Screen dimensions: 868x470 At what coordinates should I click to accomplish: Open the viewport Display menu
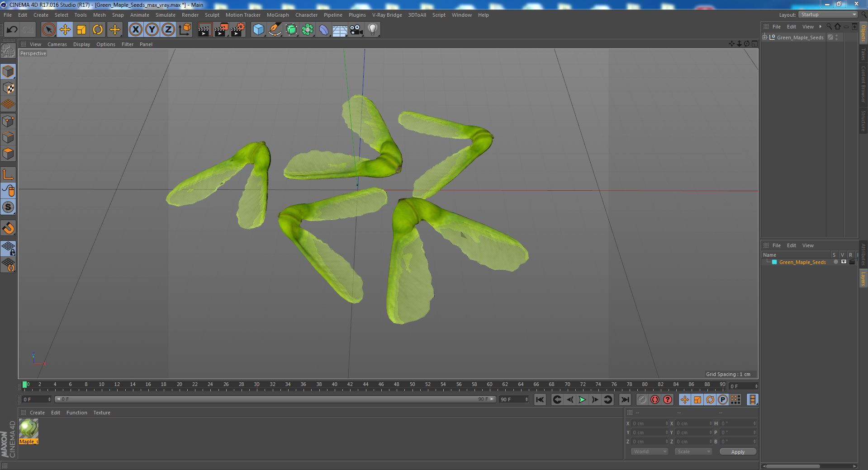point(81,44)
